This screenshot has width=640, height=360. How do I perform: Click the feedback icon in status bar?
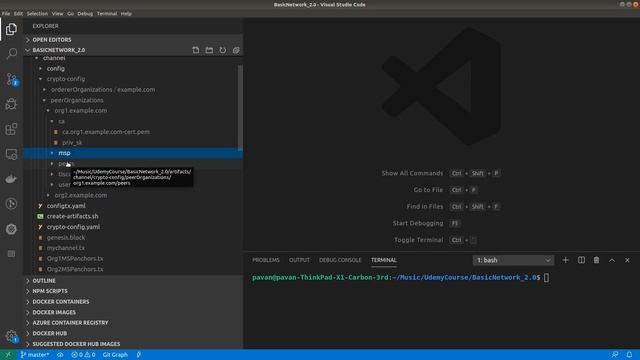[615, 355]
